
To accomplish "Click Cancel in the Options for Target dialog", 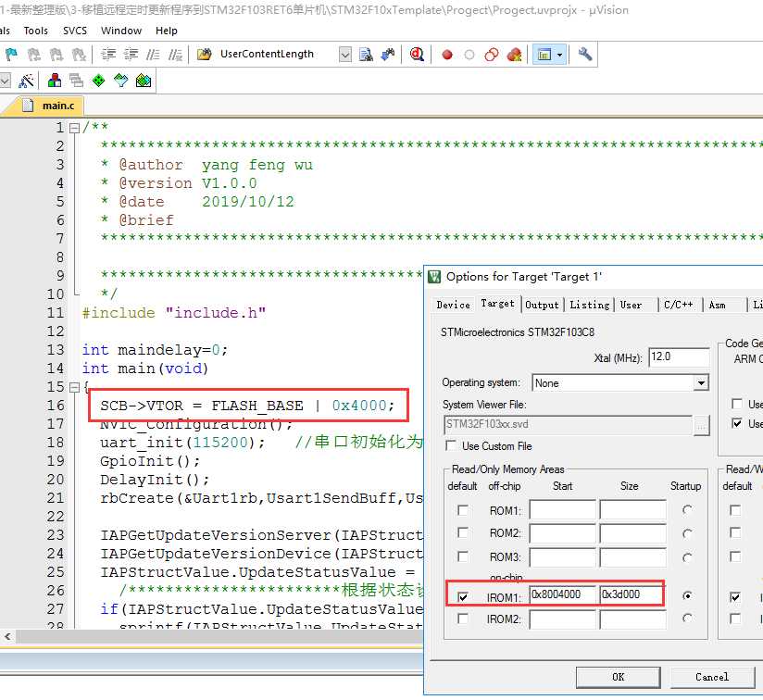I will coord(712,677).
